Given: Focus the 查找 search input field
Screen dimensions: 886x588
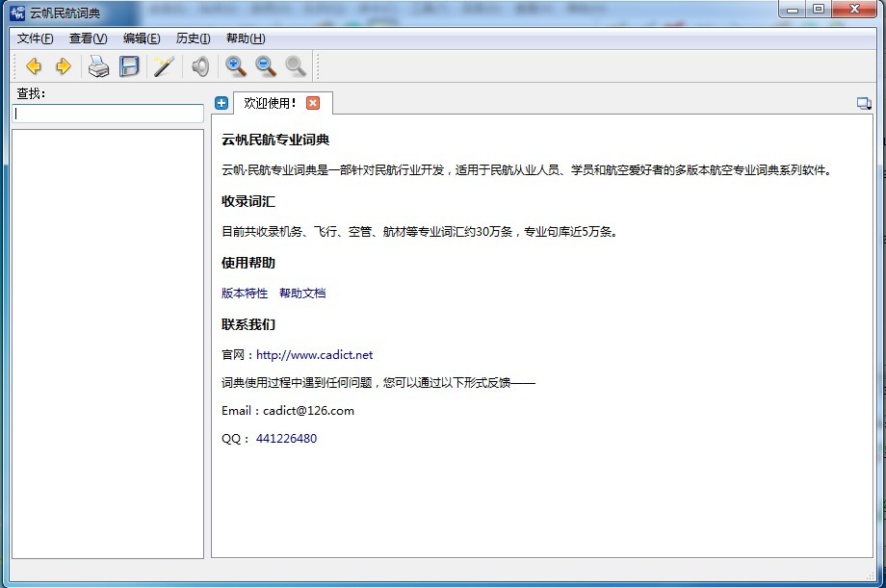Looking at the screenshot, I should pos(108,114).
